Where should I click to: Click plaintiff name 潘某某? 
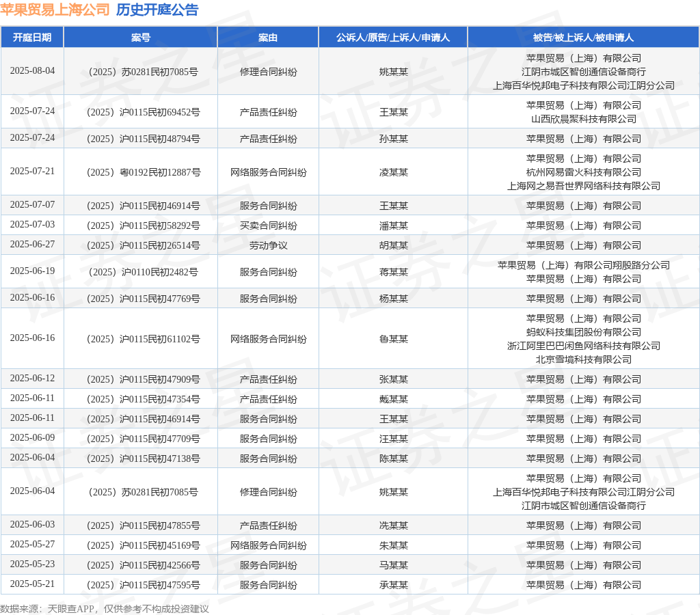(393, 225)
